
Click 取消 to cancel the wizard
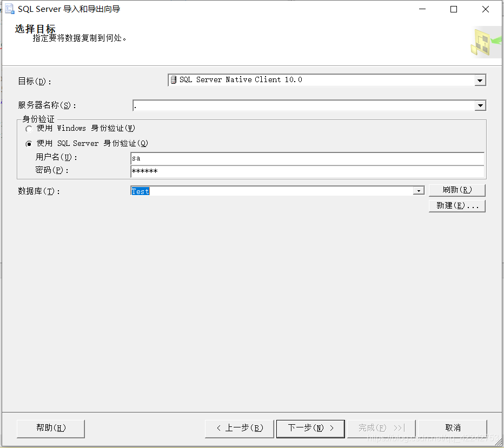pos(452,428)
